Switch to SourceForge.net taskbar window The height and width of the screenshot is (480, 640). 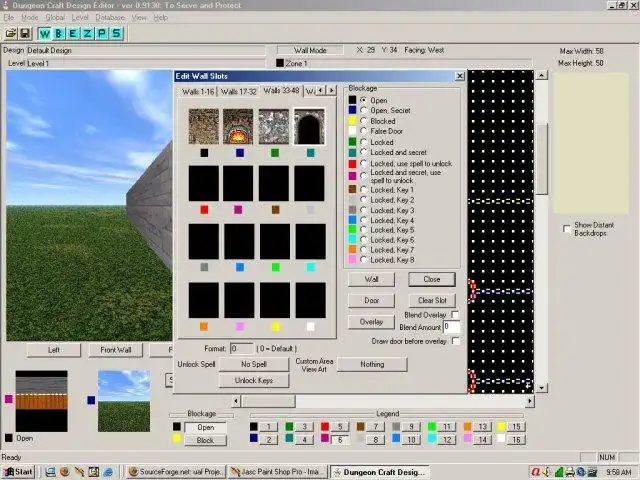176,472
